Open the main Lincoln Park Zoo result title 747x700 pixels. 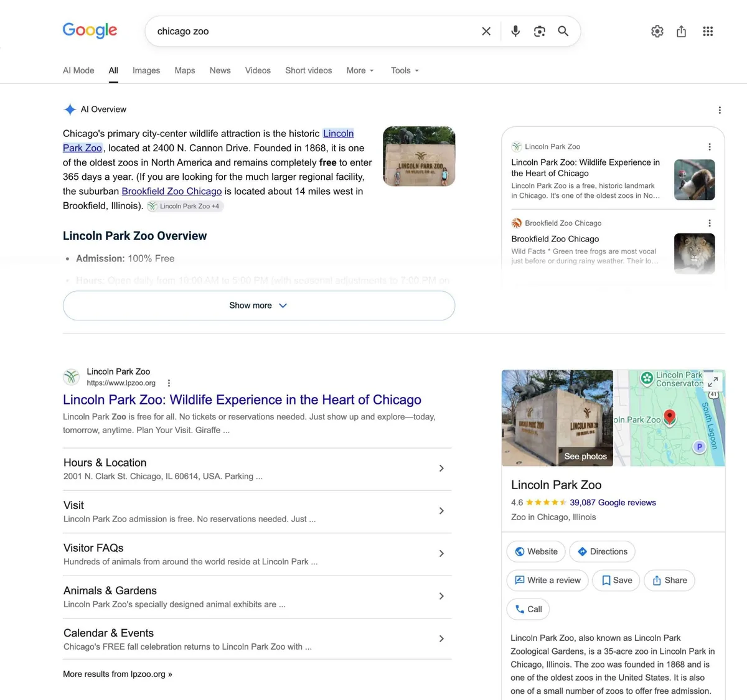point(242,400)
